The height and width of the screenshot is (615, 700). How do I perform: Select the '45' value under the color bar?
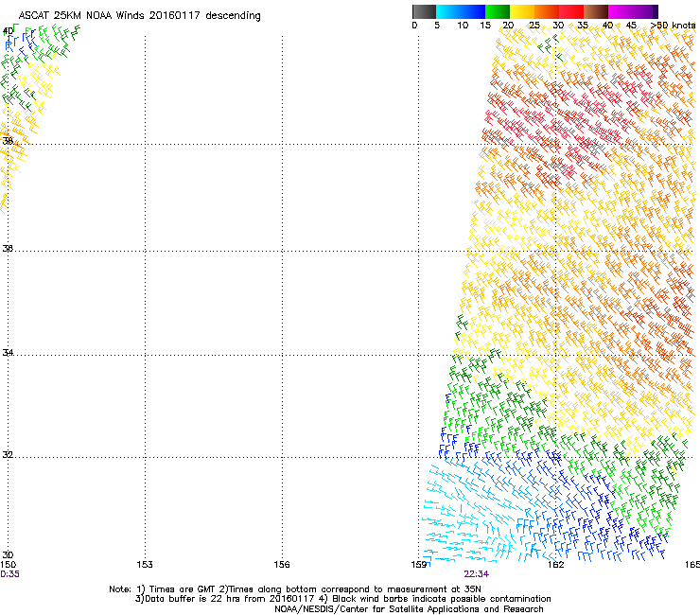(x=631, y=26)
